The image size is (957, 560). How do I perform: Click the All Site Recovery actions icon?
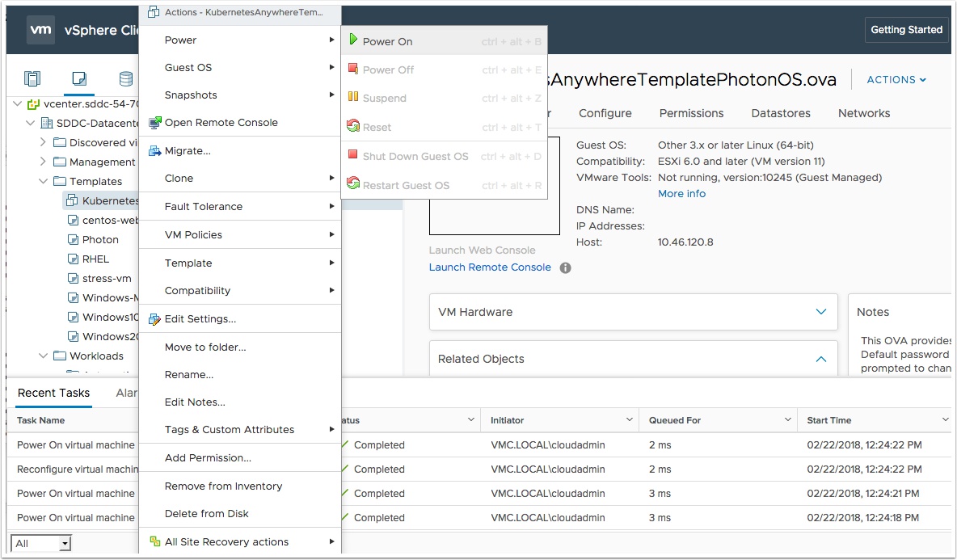click(x=155, y=541)
